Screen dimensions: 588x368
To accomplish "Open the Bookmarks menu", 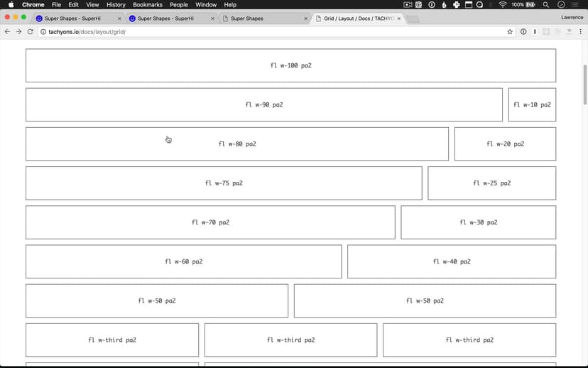I will (x=148, y=4).
